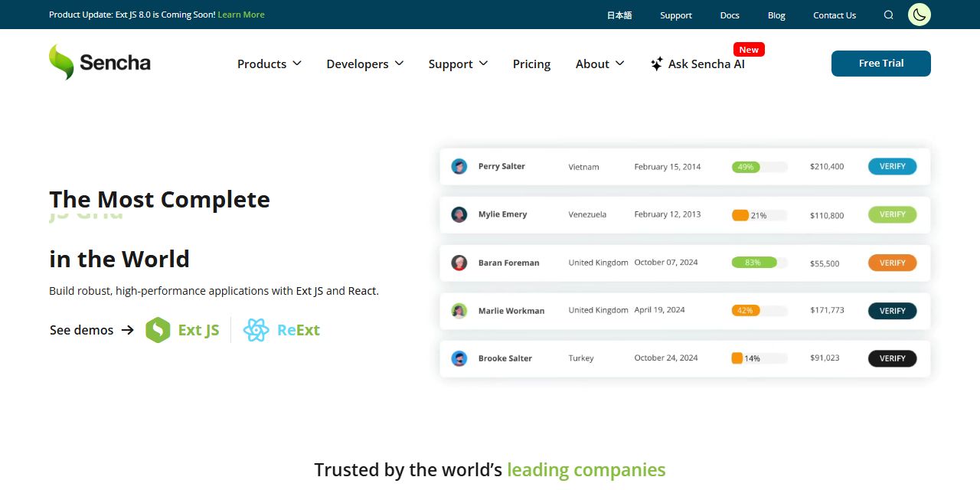Open the About menu
The width and height of the screenshot is (980, 490).
[600, 64]
